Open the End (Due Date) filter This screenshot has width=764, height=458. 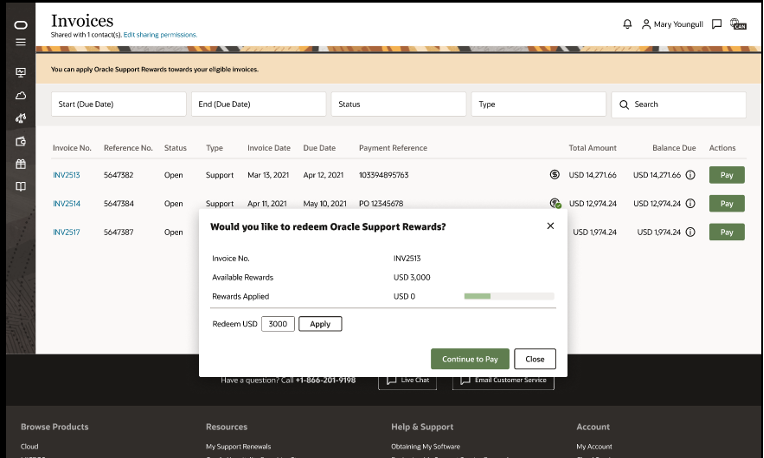tap(259, 104)
